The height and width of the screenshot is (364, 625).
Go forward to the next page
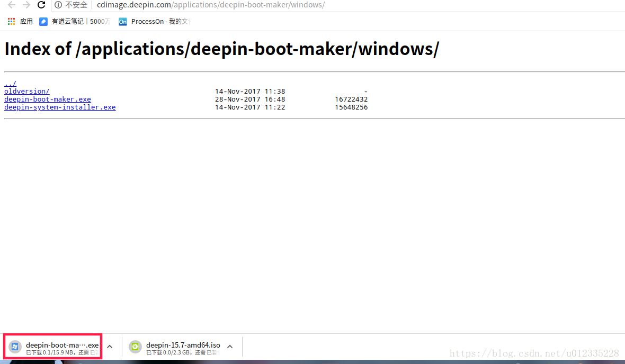tap(26, 5)
